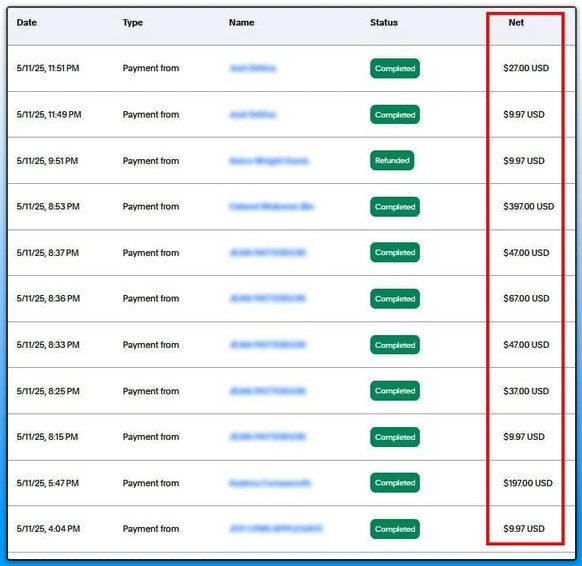Open the blurred payer name in the 8:33 PM row
The width and height of the screenshot is (582, 566).
pos(268,345)
